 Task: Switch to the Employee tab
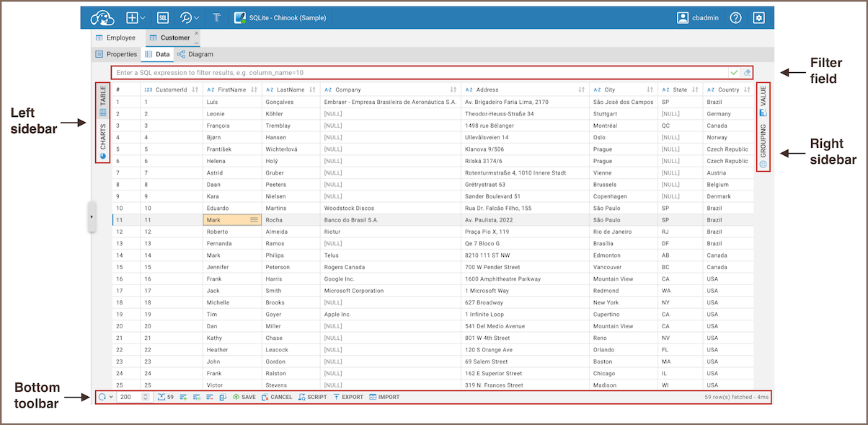click(x=115, y=38)
